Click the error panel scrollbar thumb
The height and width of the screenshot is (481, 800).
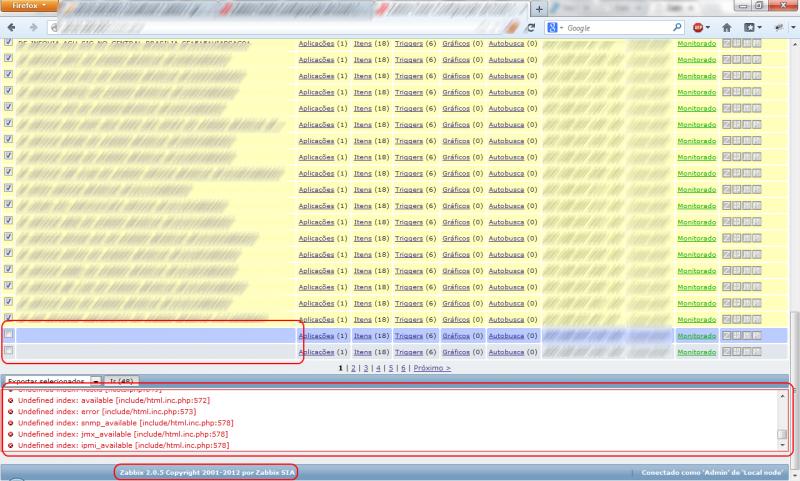tap(782, 434)
